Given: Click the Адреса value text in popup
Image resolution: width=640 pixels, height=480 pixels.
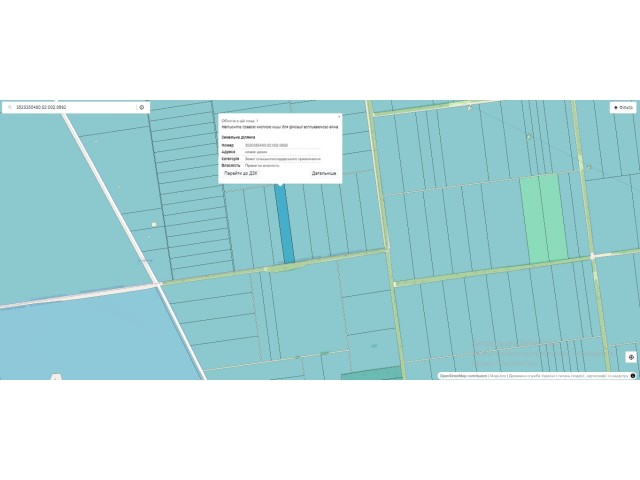Looking at the screenshot, I should (256, 152).
